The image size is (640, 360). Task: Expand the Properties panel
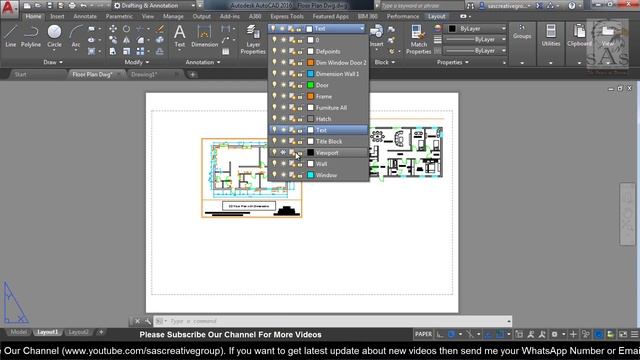(x=453, y=62)
